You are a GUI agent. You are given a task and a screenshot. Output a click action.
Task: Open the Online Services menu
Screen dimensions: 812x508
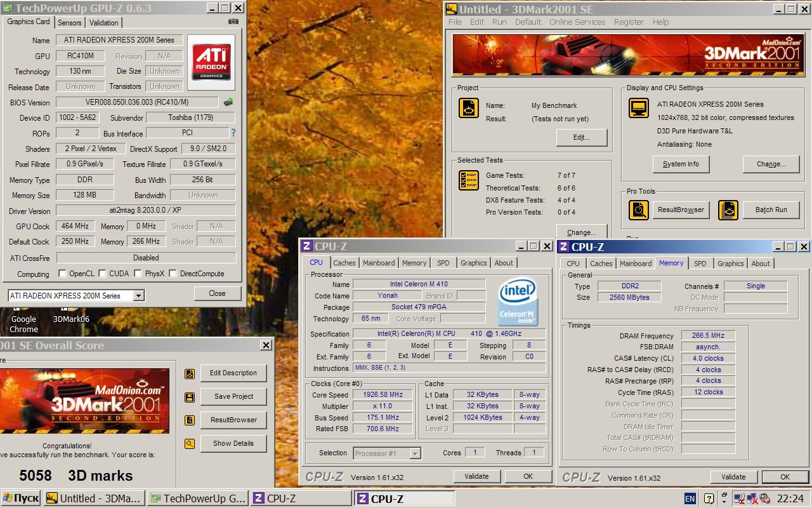click(577, 22)
